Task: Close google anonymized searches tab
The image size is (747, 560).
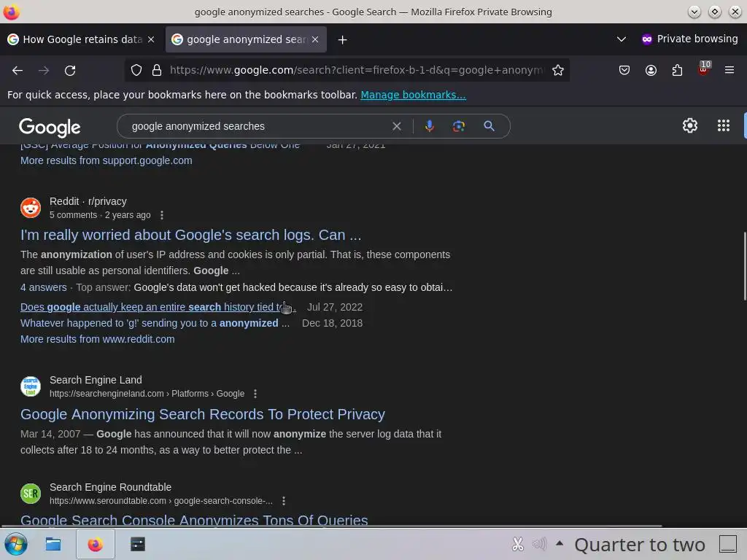Action: [315, 39]
